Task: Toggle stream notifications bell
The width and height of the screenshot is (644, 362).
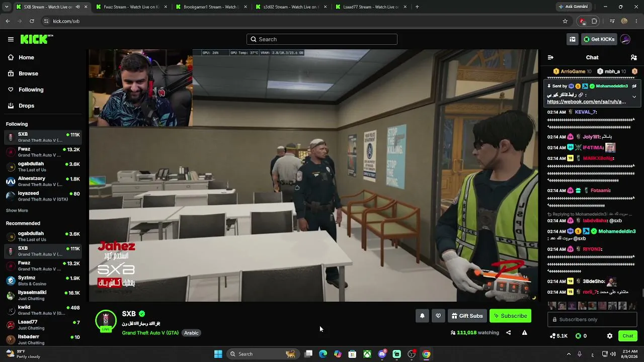Action: pyautogui.click(x=422, y=316)
